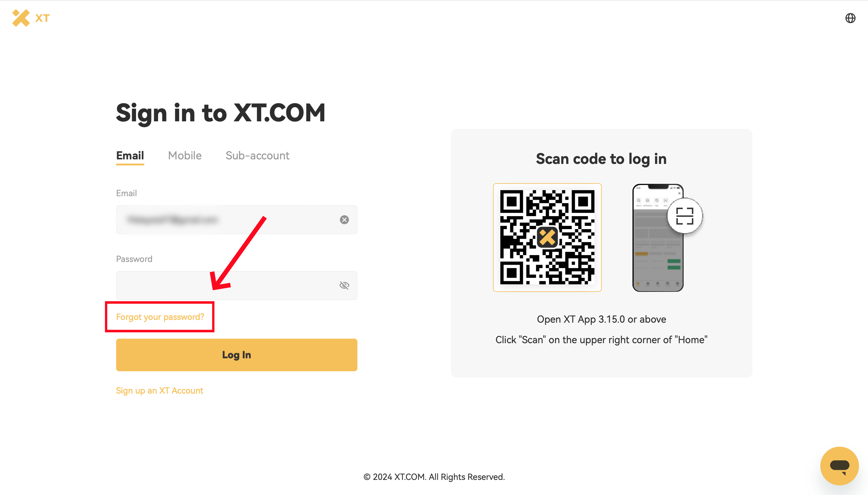Open the Forgot your password link

(x=160, y=317)
